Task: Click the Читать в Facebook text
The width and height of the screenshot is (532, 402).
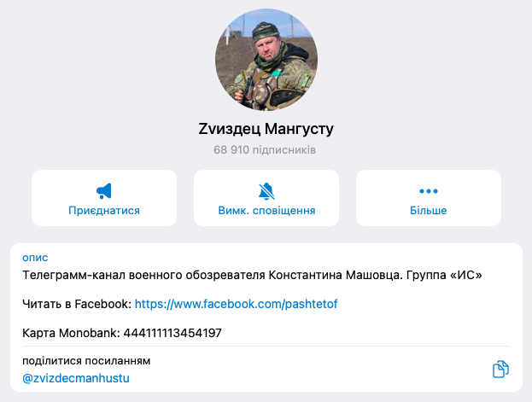Action: [x=77, y=304]
